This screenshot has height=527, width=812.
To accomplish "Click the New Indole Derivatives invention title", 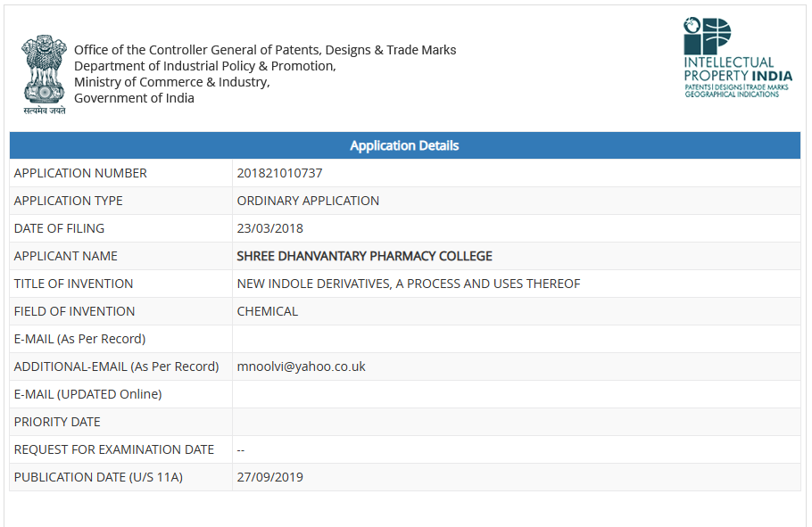I will (408, 284).
